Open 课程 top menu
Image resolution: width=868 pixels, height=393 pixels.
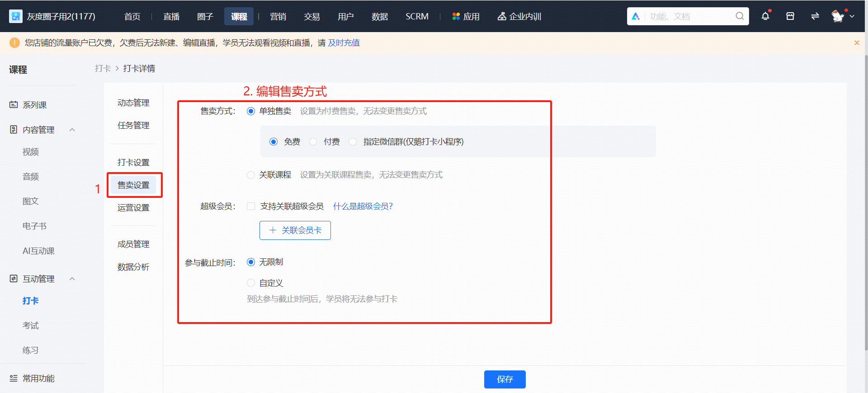pos(239,17)
